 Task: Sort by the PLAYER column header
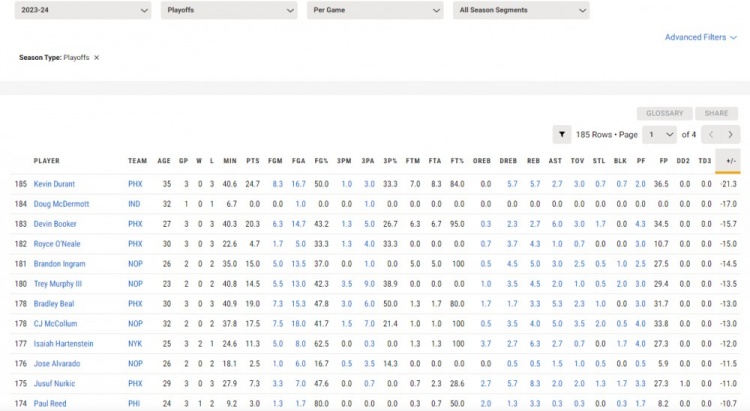(x=47, y=160)
